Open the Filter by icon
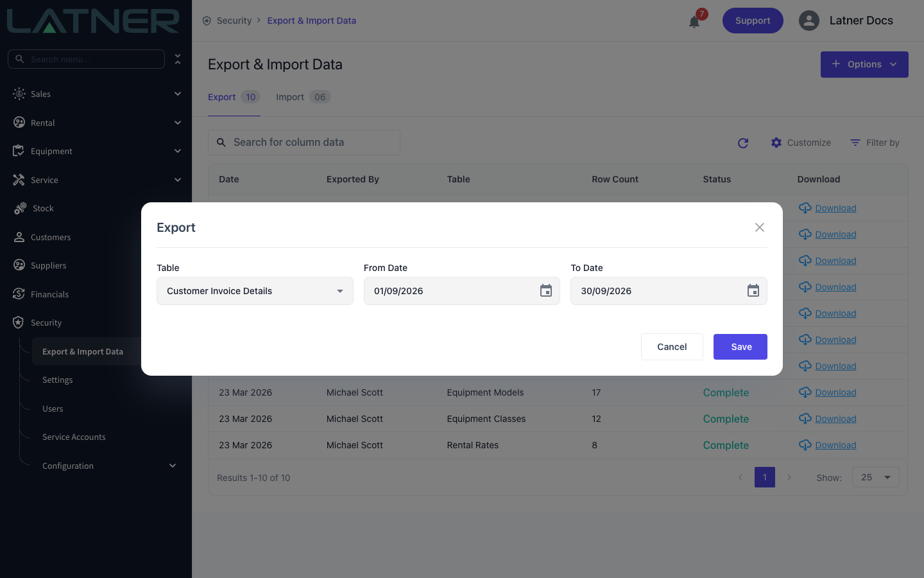 [x=855, y=143]
